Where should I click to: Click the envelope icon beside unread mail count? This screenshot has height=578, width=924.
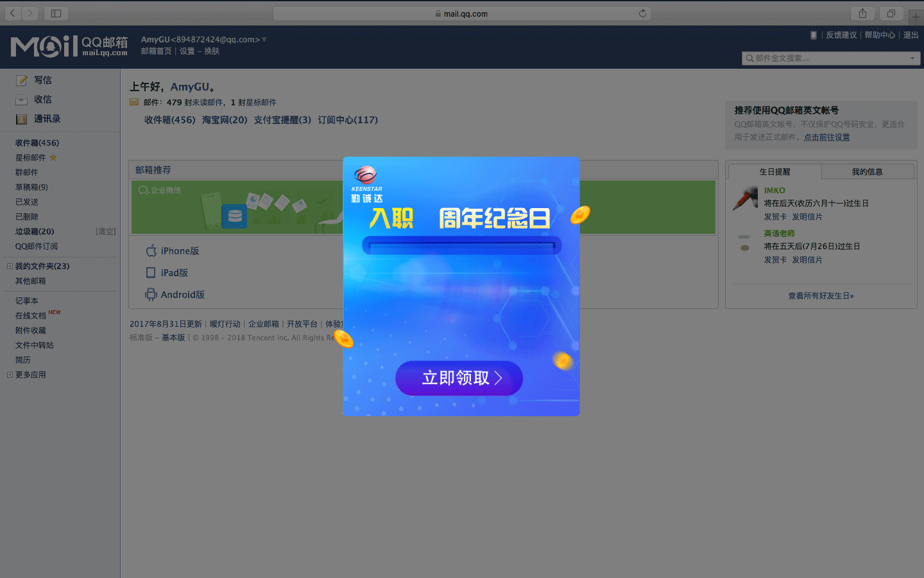(133, 101)
